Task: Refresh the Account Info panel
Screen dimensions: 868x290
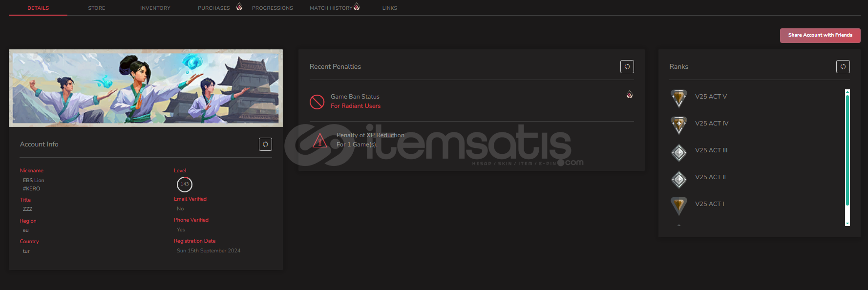Action: pyautogui.click(x=265, y=144)
